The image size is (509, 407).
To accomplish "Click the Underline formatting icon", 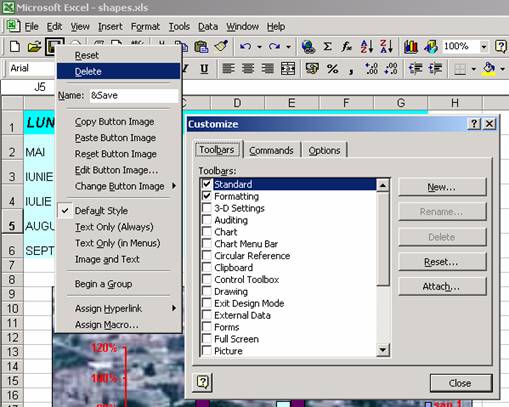I will pyautogui.click(x=204, y=69).
